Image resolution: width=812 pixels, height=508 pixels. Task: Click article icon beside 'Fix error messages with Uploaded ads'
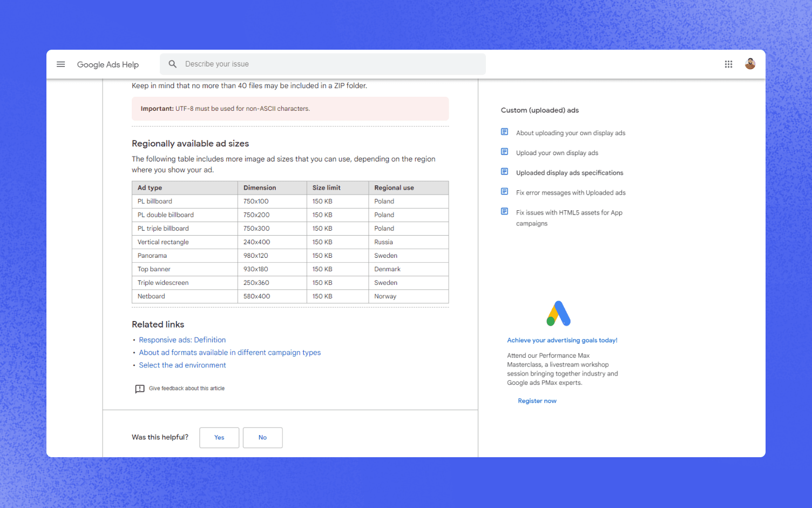point(504,192)
